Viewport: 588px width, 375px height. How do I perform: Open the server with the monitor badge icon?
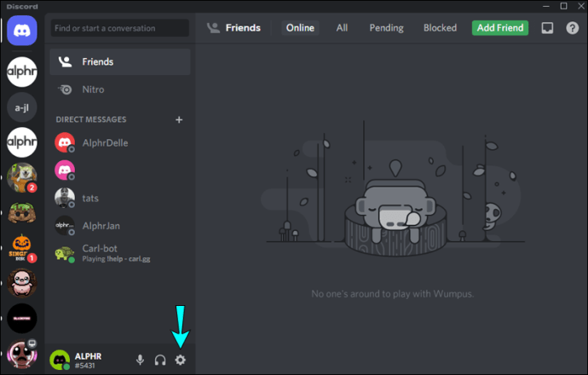point(22,354)
